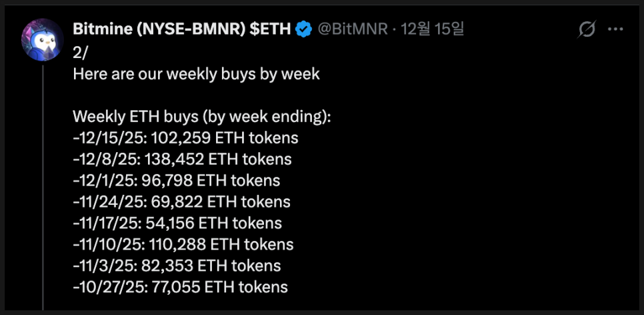
Task: Click the 10/27/25 77,055 ETH line
Action: point(180,287)
